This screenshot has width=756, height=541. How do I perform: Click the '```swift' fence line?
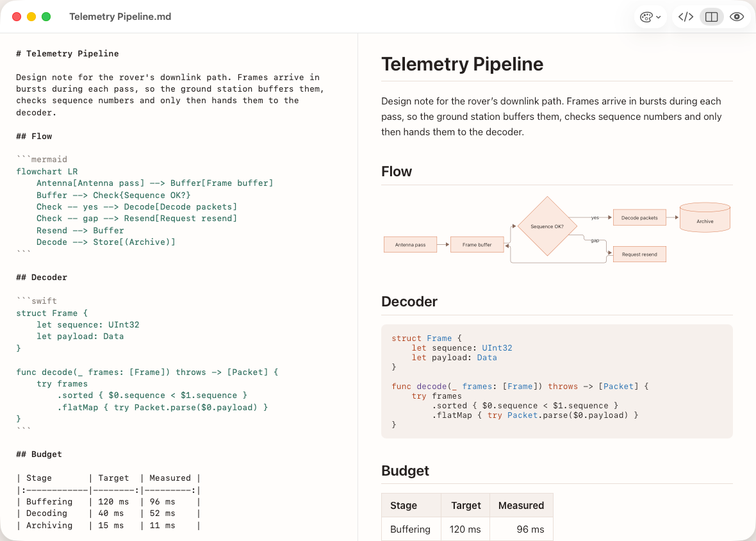36,301
